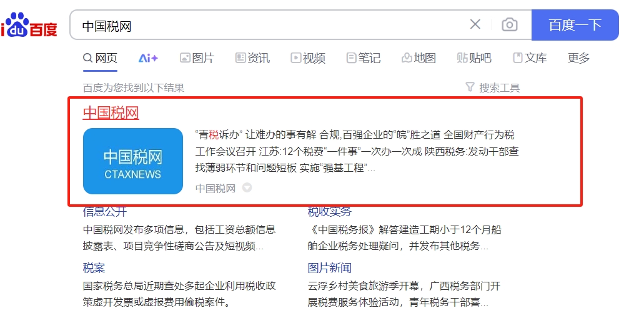This screenshot has width=644, height=318.
Task: Switch to the 资讯 tab
Action: click(x=252, y=58)
